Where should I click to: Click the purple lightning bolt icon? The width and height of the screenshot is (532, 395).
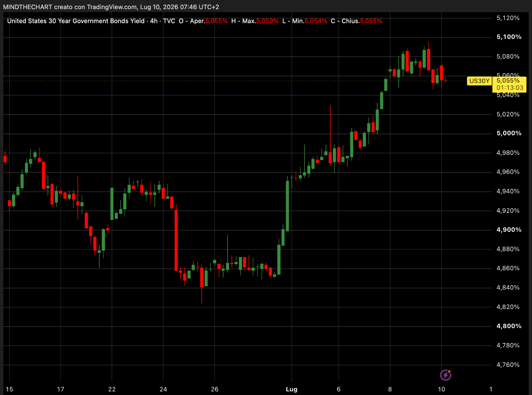(x=446, y=375)
